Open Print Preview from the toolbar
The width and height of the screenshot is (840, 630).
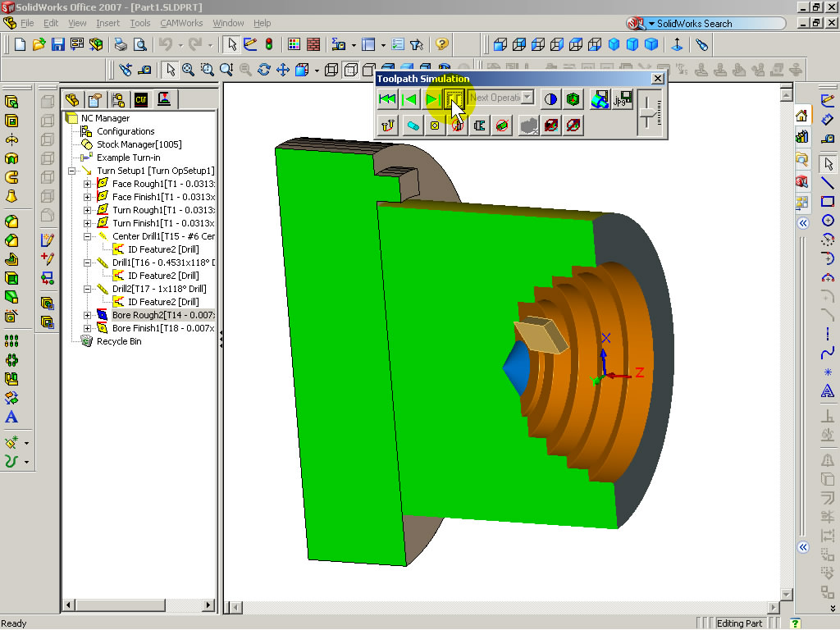(x=139, y=44)
